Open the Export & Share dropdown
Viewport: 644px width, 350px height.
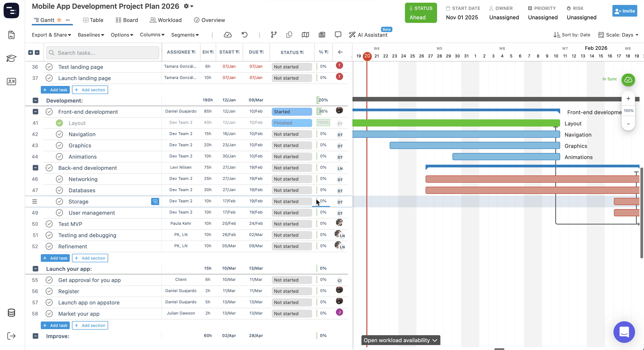tap(51, 35)
